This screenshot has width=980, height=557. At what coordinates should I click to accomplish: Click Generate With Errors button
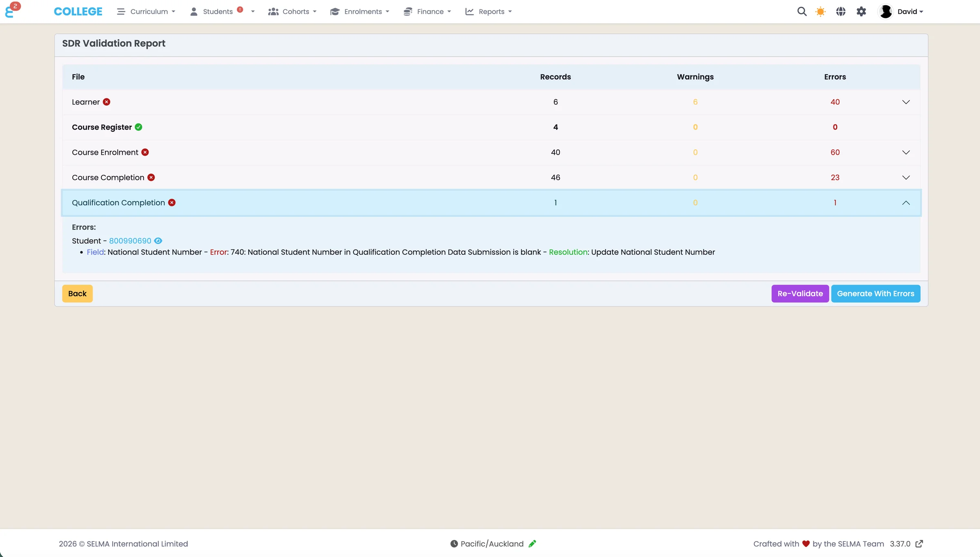coord(875,294)
